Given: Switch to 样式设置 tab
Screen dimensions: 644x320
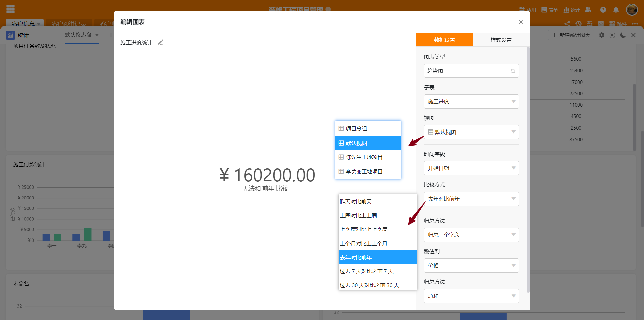Looking at the screenshot, I should (501, 40).
